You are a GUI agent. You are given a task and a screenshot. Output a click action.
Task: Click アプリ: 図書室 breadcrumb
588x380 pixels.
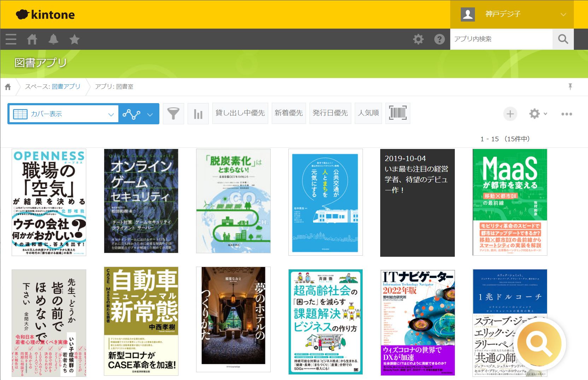point(114,87)
